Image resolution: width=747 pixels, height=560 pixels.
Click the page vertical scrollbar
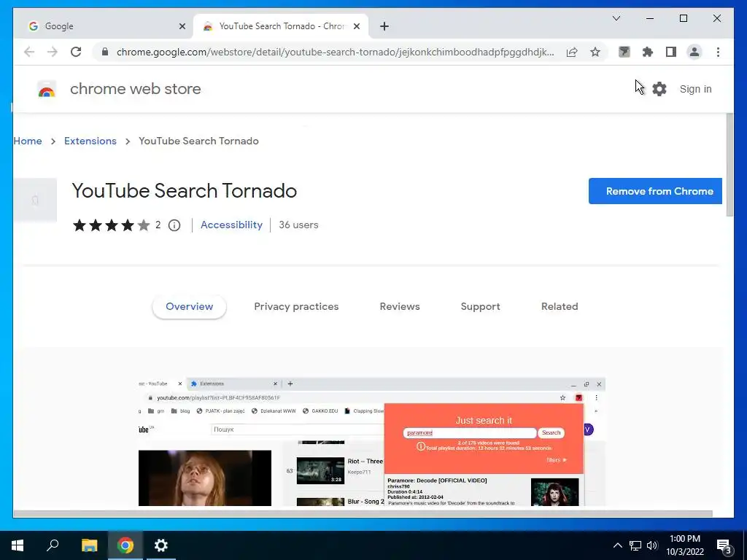click(729, 166)
